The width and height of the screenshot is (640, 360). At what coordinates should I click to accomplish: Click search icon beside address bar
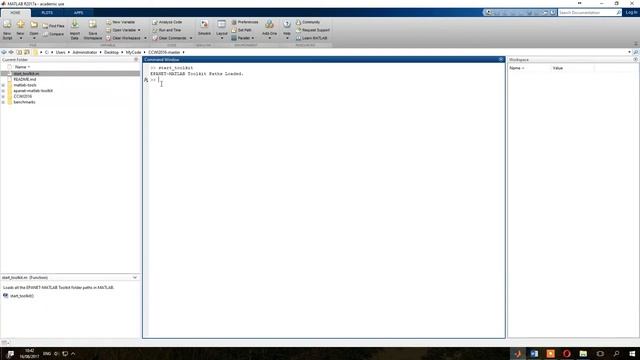click(636, 52)
